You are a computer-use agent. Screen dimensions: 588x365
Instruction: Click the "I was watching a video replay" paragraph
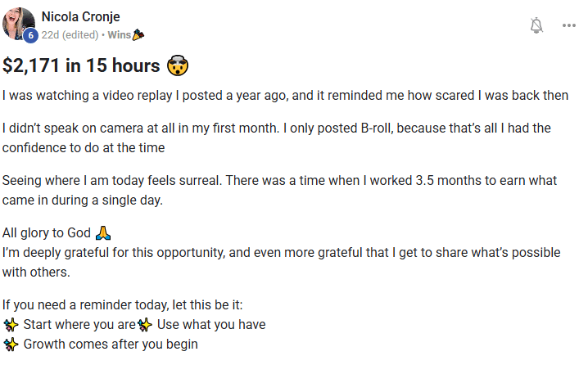pos(285,95)
